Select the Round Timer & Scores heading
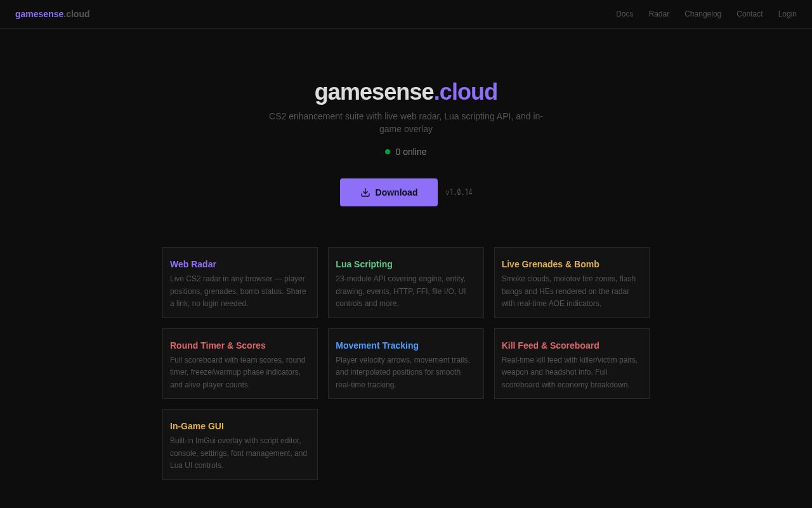 [218, 345]
